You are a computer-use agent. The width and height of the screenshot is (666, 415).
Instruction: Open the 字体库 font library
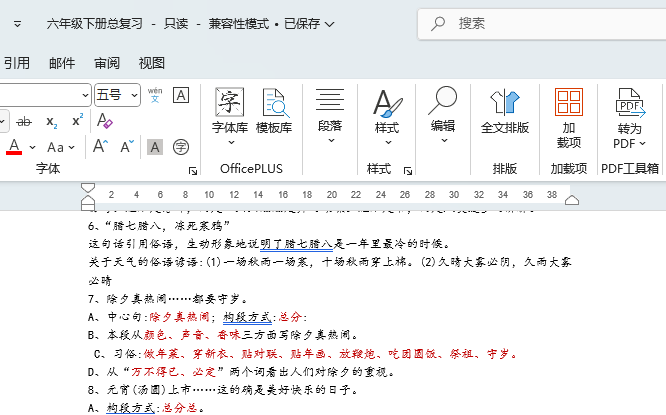pyautogui.click(x=230, y=116)
